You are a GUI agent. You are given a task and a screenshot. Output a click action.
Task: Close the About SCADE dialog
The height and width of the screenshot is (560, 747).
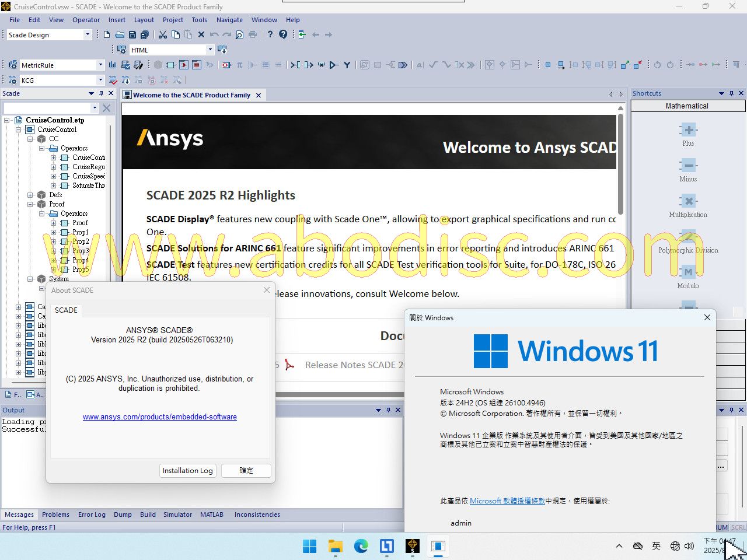tap(267, 290)
